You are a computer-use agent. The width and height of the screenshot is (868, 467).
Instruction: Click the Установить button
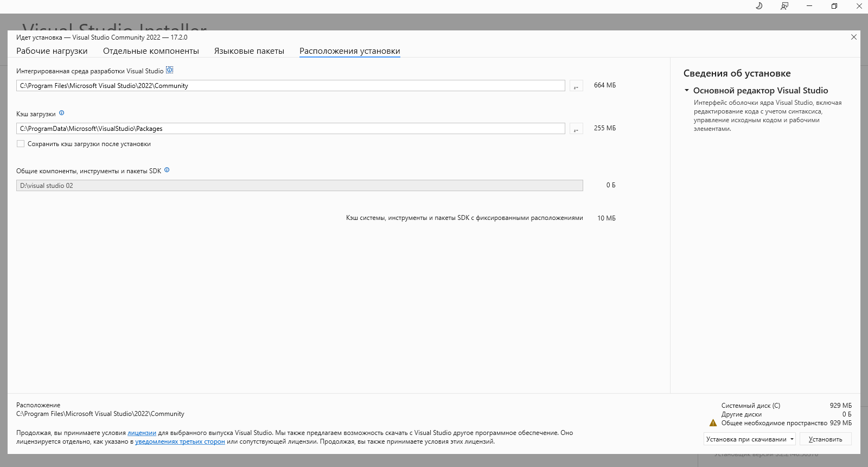pyautogui.click(x=825, y=439)
